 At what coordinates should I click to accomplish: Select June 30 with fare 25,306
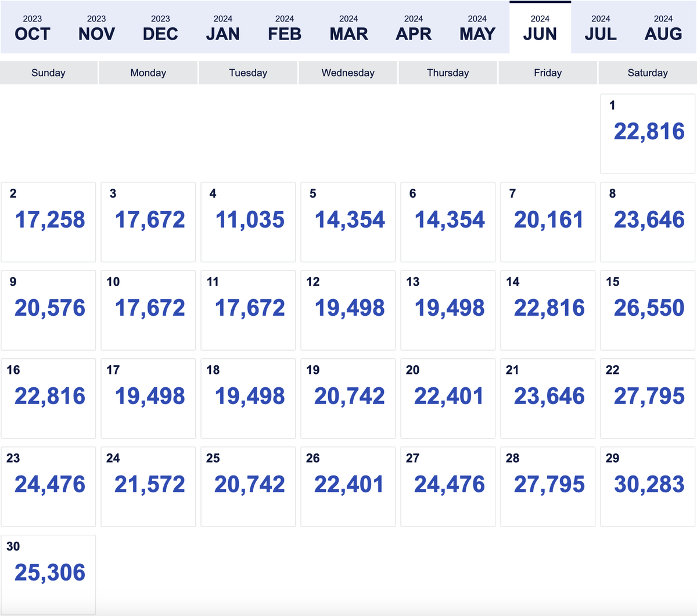(48, 572)
